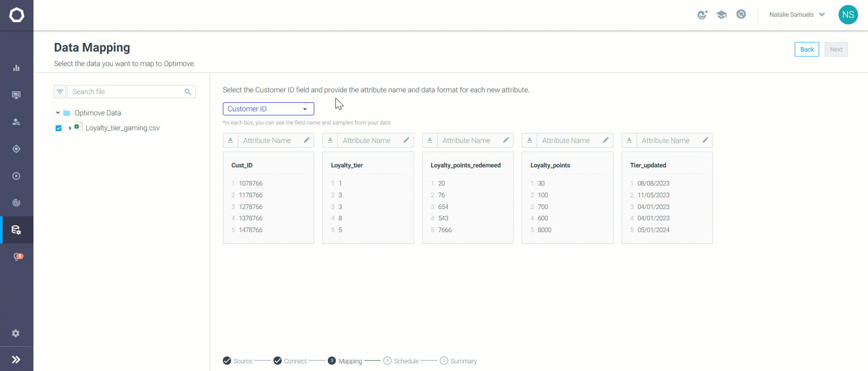Click data format icon for Loyalty_tier column
This screenshot has height=371, width=868.
tap(330, 140)
